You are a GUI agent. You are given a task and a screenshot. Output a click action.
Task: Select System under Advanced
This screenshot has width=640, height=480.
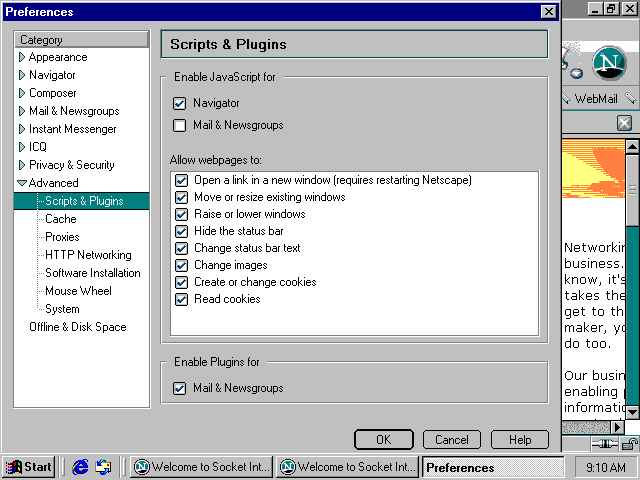point(62,309)
